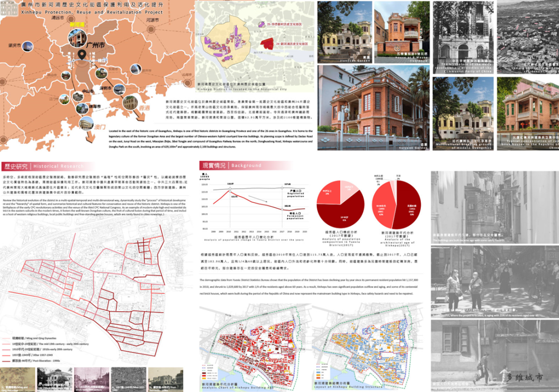Viewport: 559px width, 392px height.
Task: Click the 'The mid 19th century - early 20th century' legend entry
Action: tap(45, 344)
